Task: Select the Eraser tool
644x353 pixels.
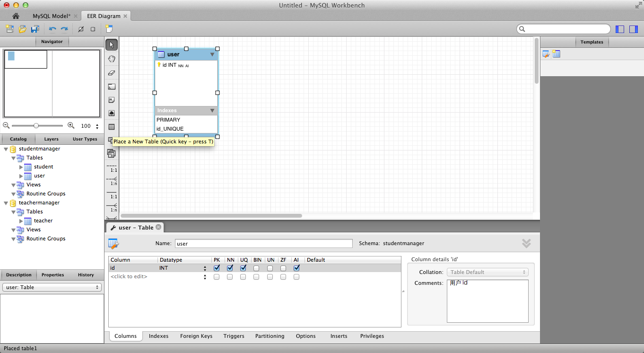Action: point(112,73)
